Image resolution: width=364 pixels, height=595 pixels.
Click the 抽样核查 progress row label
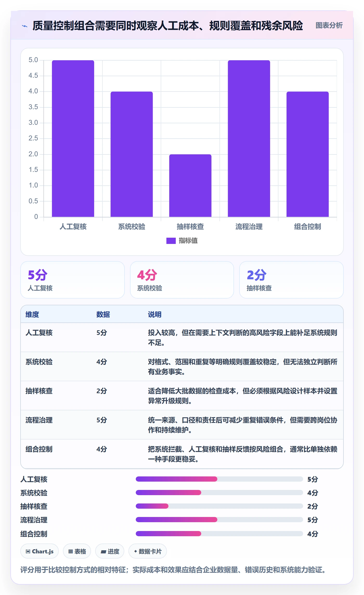pyautogui.click(x=34, y=506)
